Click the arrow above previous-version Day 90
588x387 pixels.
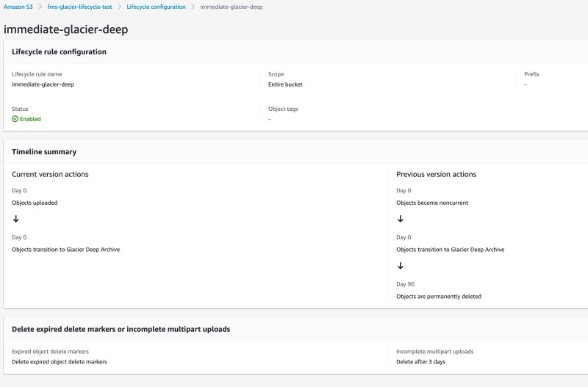point(400,266)
